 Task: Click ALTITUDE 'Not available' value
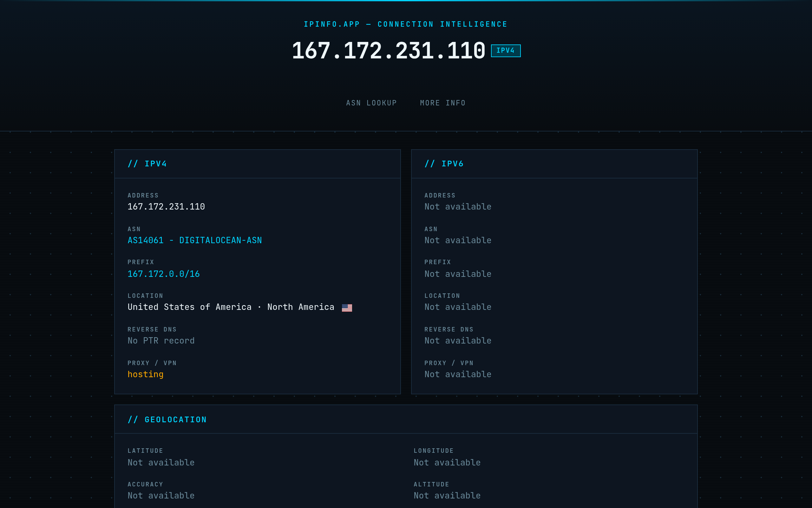pyautogui.click(x=447, y=496)
